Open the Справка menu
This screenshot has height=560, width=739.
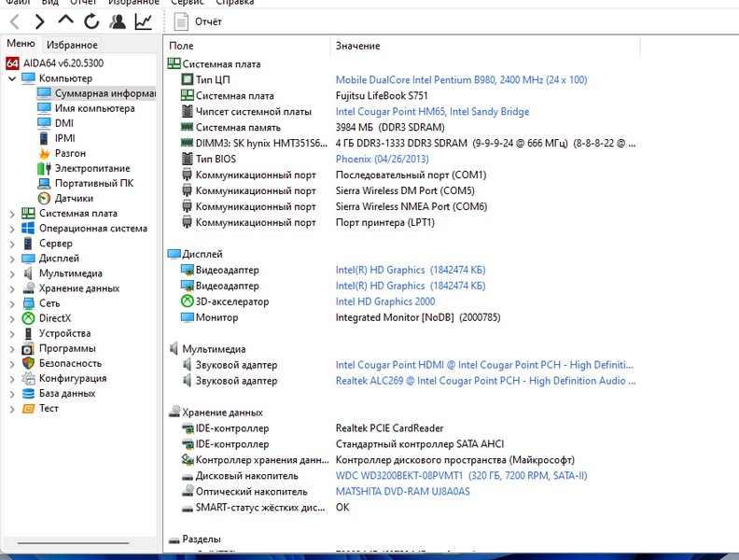coord(235,3)
